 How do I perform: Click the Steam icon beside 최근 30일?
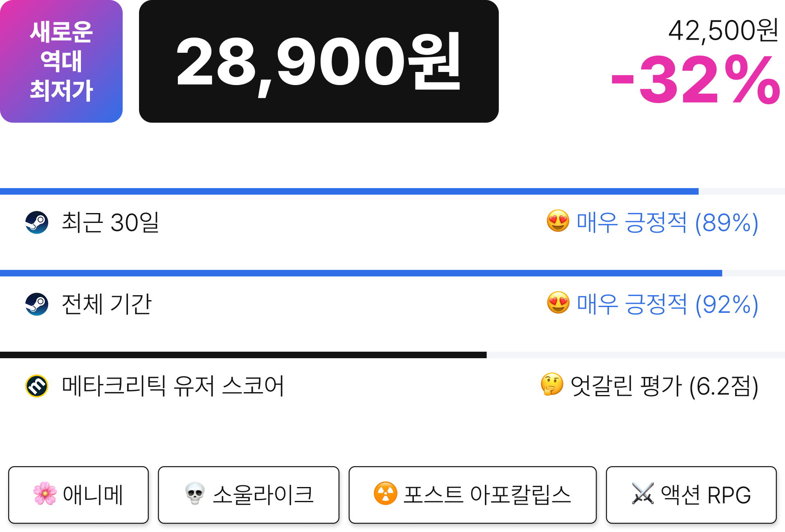(x=37, y=222)
